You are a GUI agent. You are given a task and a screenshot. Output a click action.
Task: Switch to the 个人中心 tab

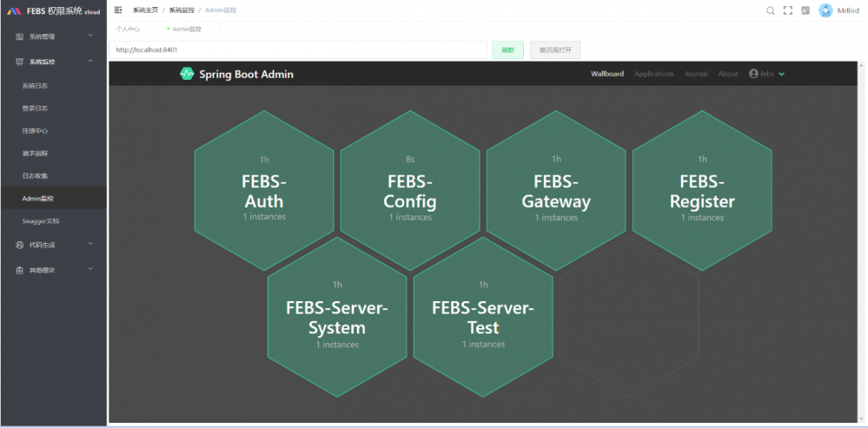[128, 29]
